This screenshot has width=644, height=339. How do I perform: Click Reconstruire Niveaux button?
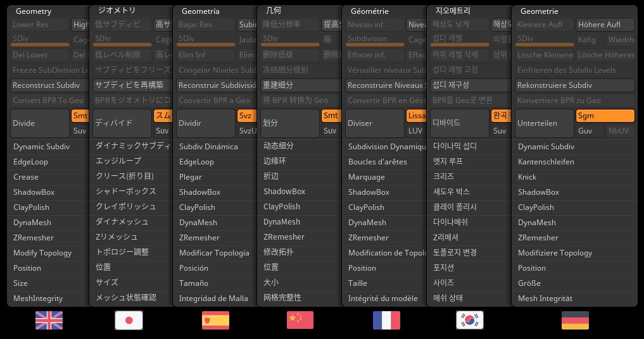coord(386,85)
